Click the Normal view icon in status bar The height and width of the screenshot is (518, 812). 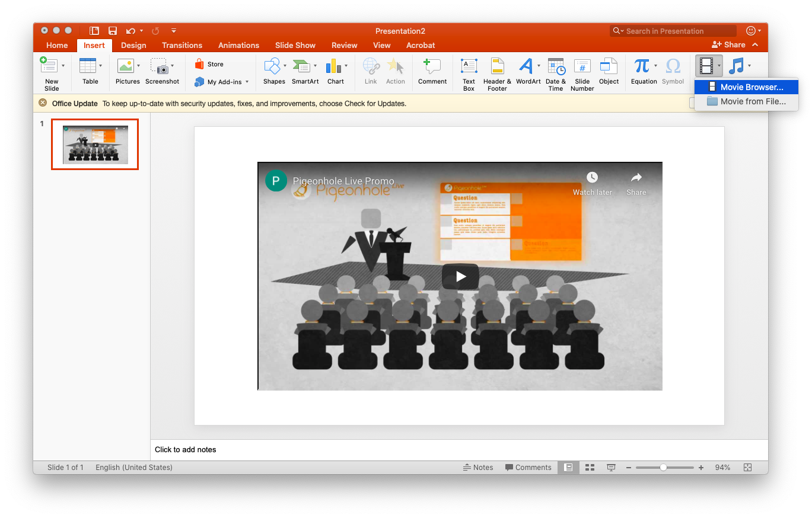(x=568, y=468)
